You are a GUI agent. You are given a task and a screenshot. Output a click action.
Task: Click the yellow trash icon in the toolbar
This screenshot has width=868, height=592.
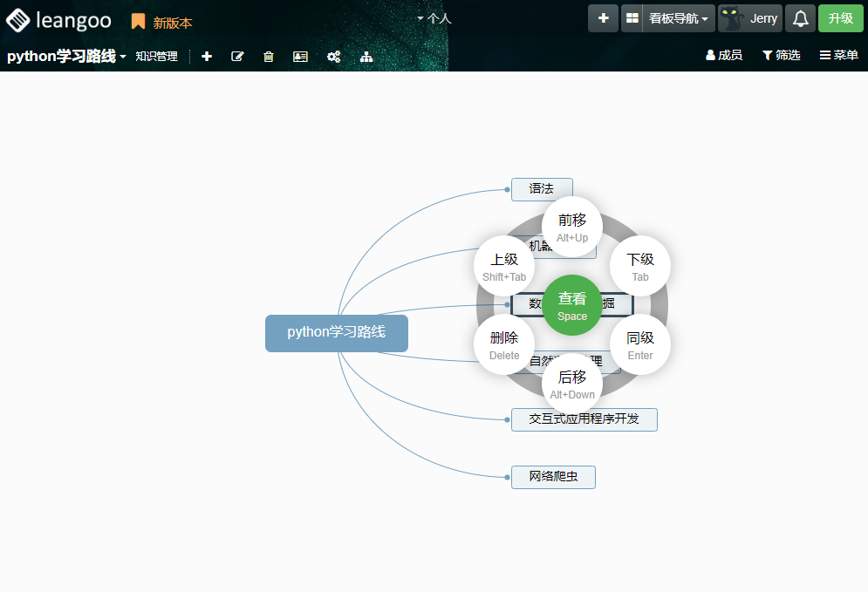coord(269,57)
